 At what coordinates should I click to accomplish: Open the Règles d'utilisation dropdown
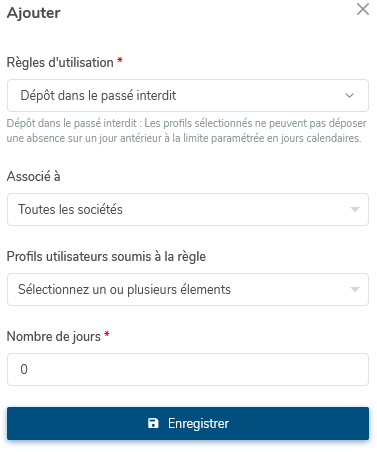[x=188, y=96]
